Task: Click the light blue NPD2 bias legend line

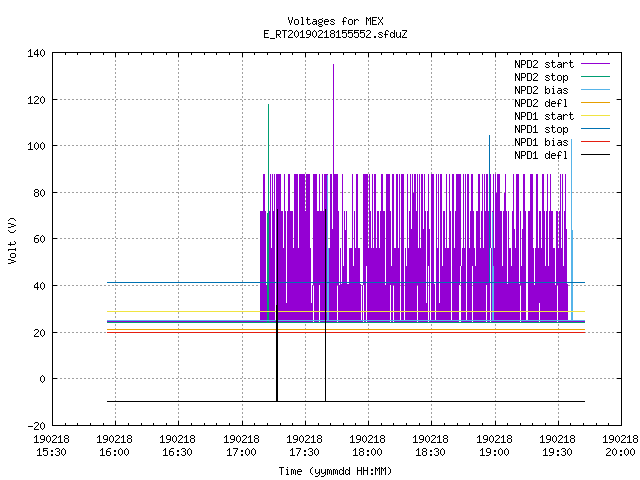Action: click(x=595, y=90)
